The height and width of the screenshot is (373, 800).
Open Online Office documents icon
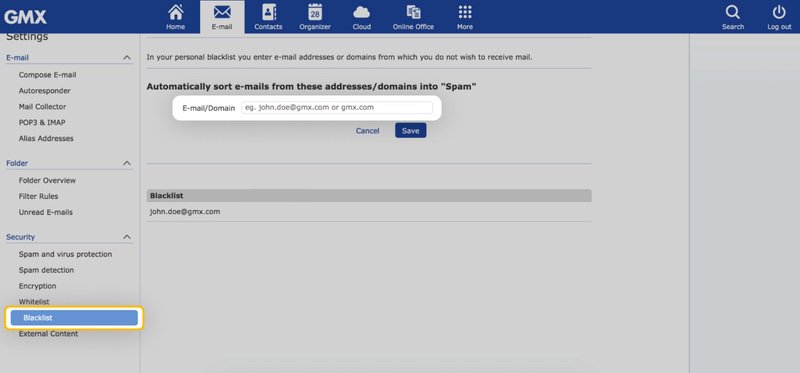(x=413, y=17)
